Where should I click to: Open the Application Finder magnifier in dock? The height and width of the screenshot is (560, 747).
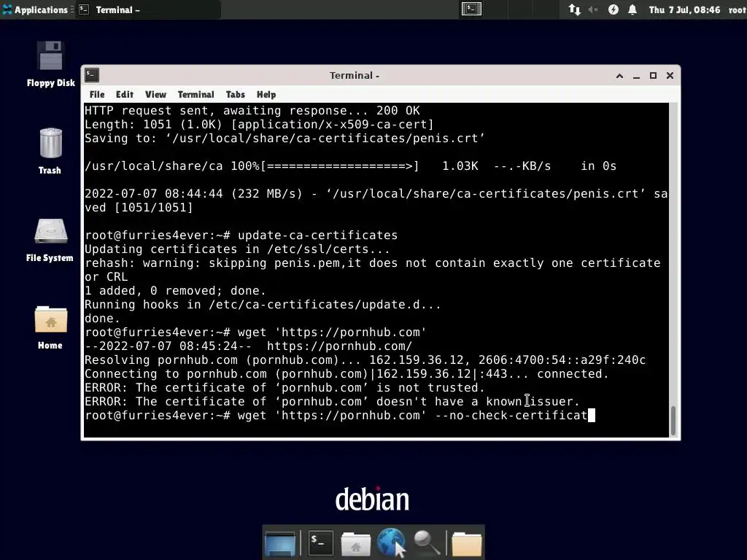(x=426, y=542)
